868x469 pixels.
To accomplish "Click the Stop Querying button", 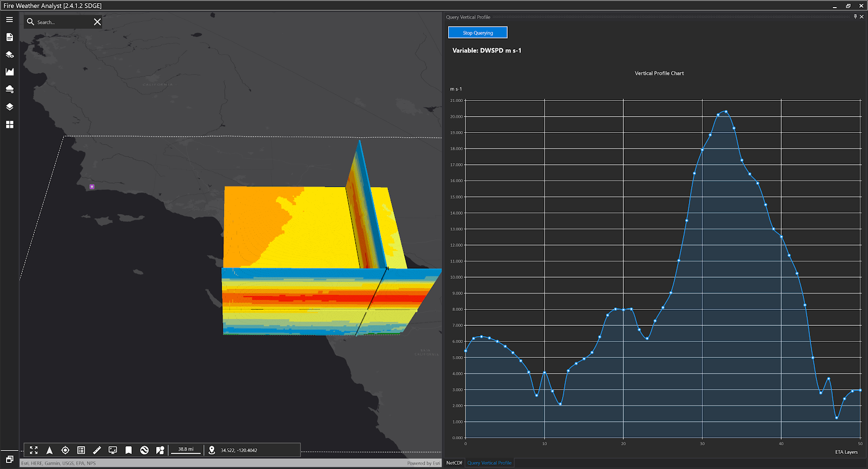I will coord(477,33).
